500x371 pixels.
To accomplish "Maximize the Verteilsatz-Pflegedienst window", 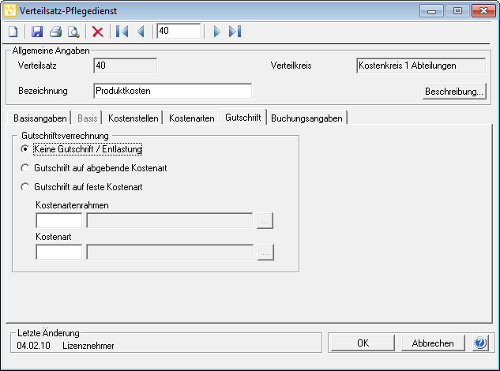I will (x=458, y=11).
